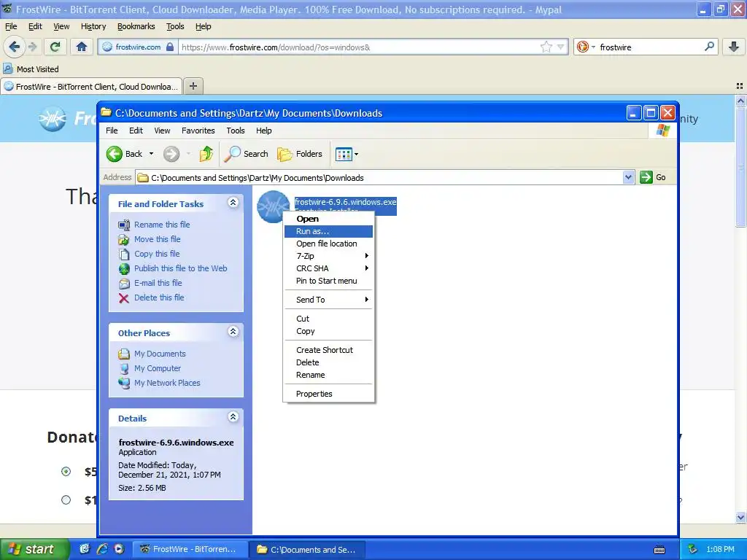Choose Open in the context menu
This screenshot has width=747, height=560.
tap(328, 219)
